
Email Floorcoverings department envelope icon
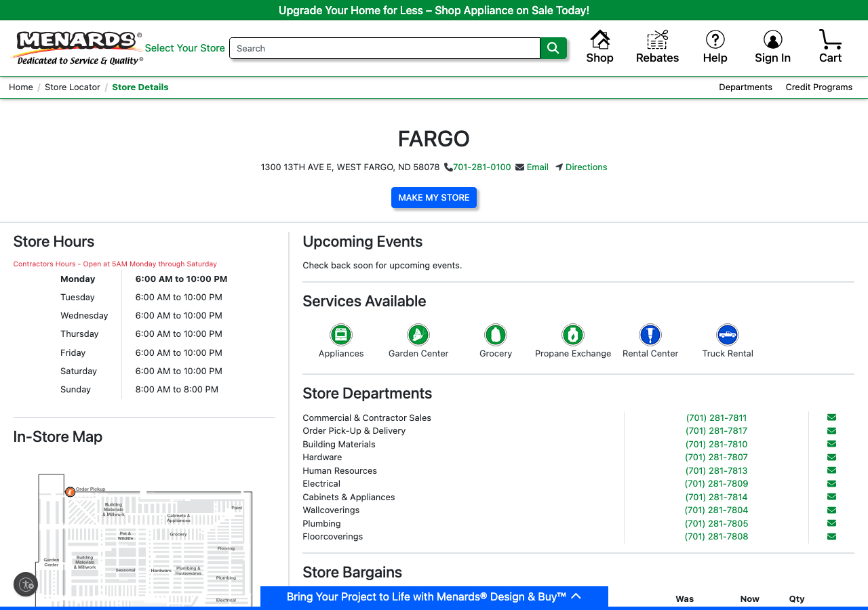point(831,537)
